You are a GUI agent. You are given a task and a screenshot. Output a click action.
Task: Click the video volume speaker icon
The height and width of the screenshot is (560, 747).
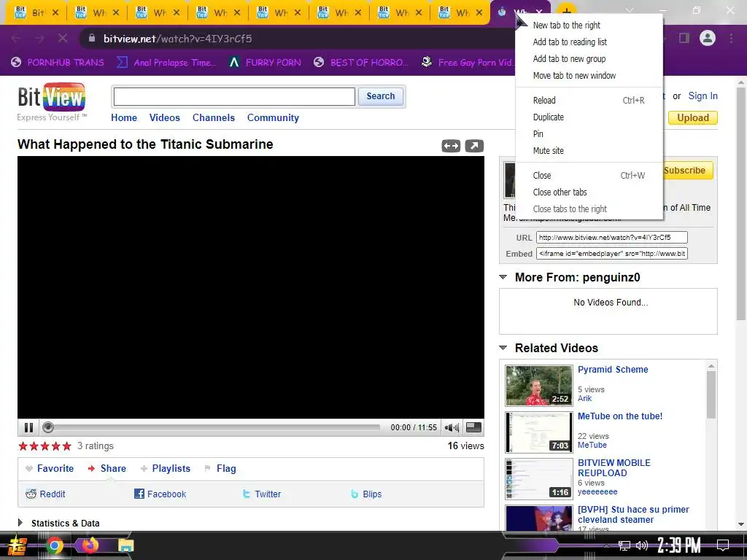(451, 427)
